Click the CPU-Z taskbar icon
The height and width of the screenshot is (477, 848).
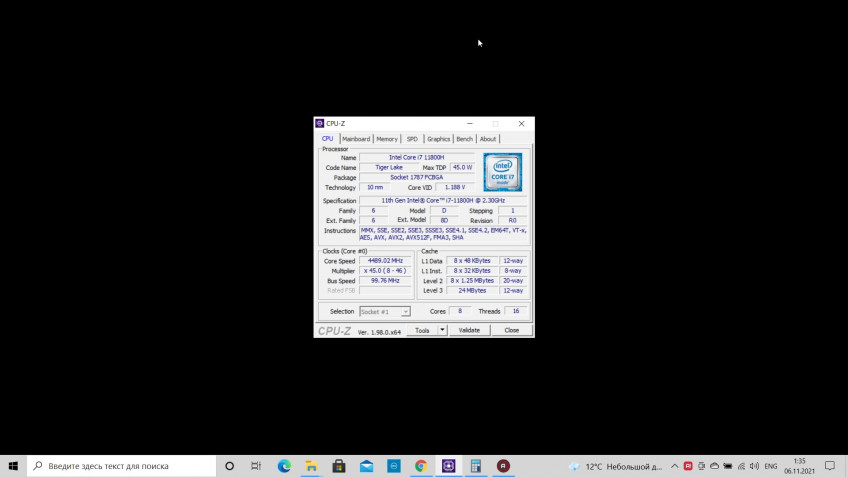[448, 466]
